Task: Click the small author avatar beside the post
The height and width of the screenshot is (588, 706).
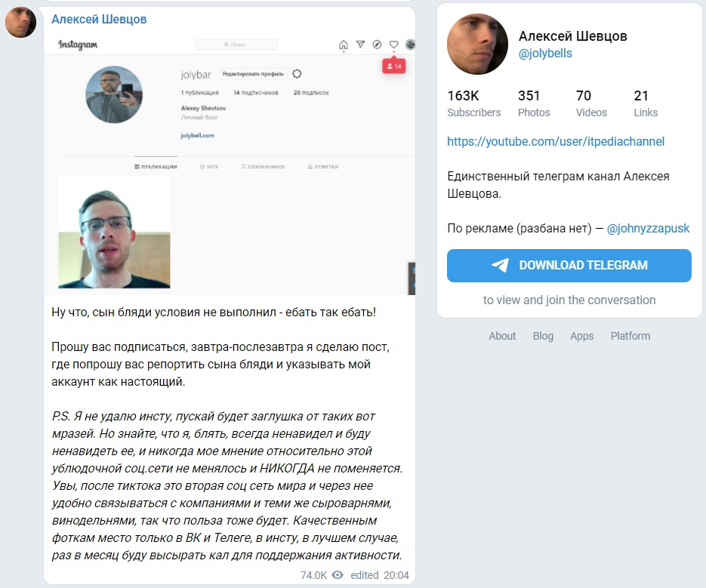Action: click(20, 23)
